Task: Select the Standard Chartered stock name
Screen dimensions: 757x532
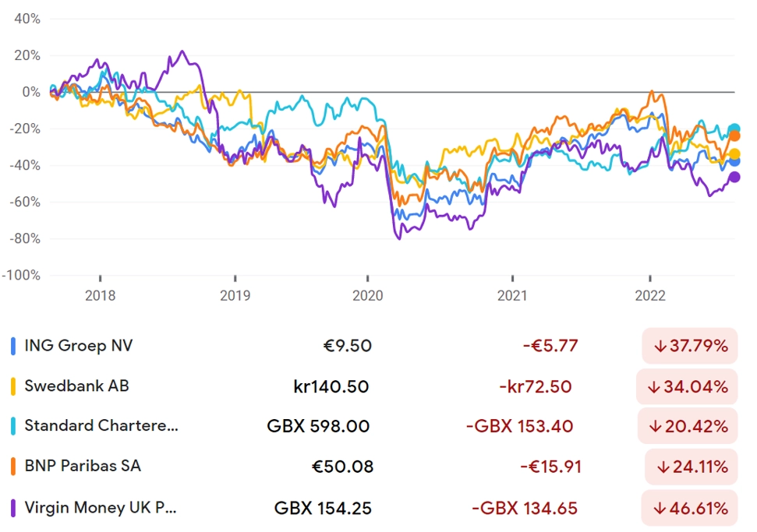Action: click(101, 426)
